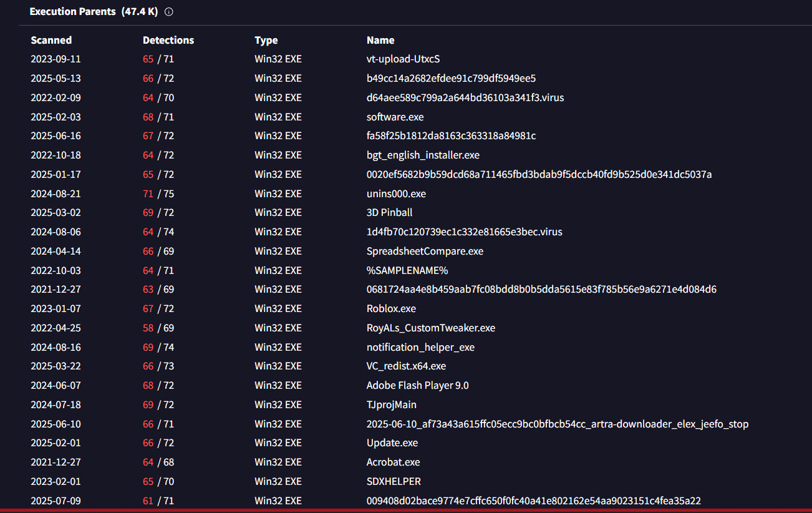The image size is (812, 513).
Task: Click the 64 / 68 detections value
Action: [x=158, y=462]
